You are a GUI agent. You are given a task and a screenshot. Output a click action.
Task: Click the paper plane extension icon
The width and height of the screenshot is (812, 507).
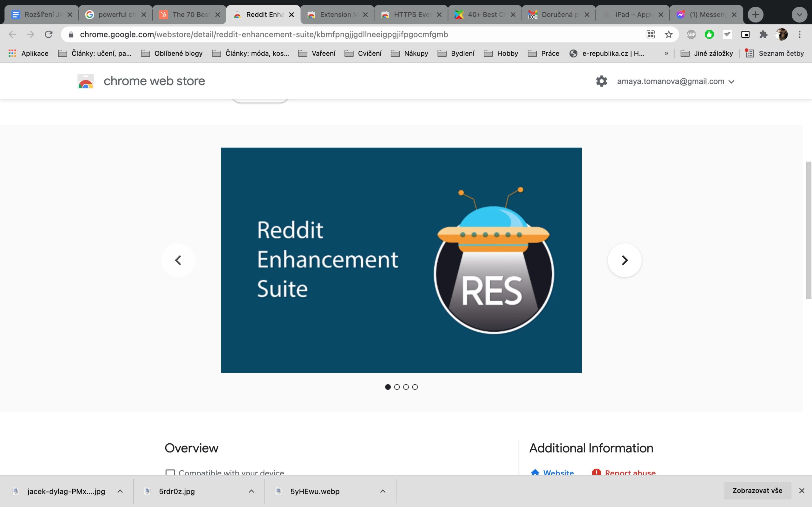coord(727,34)
